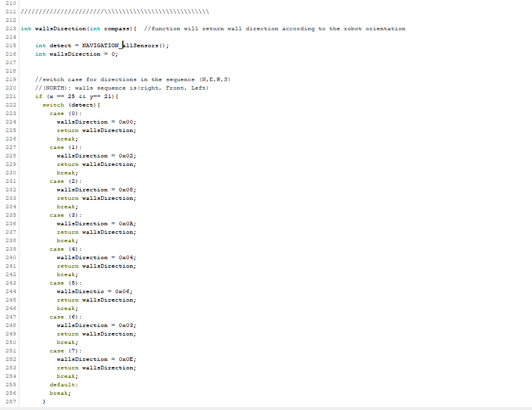Click the 'break;' statement on line 250

coord(67,343)
